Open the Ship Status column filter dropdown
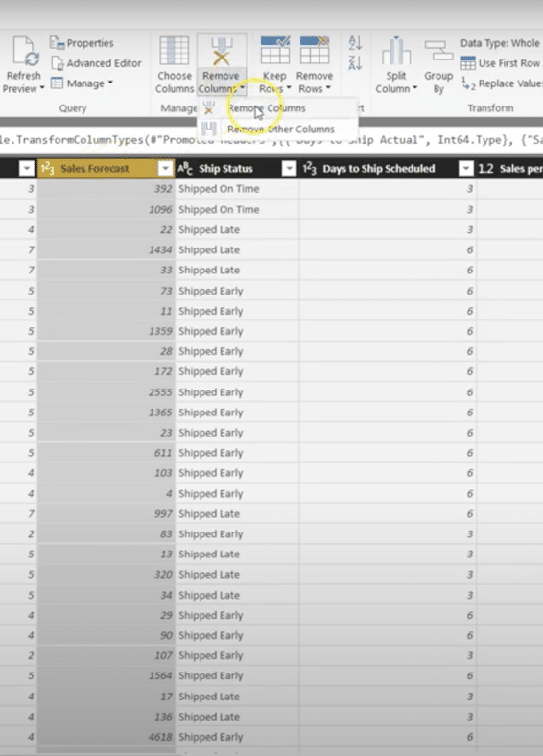The height and width of the screenshot is (756, 543). (x=289, y=168)
